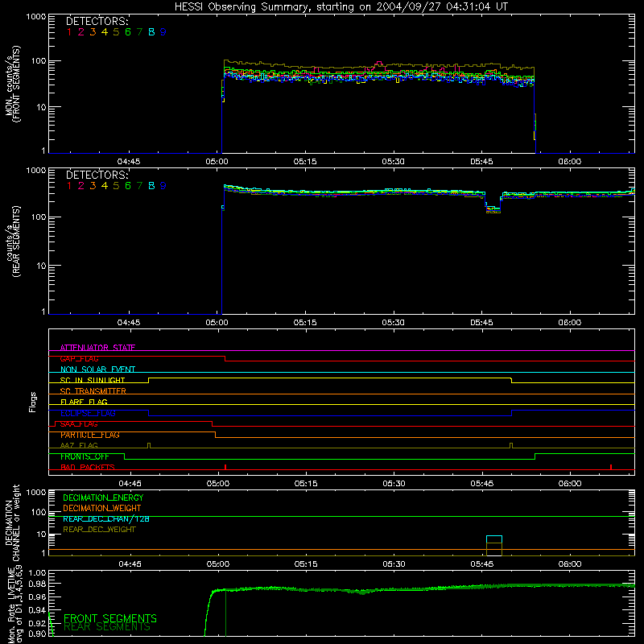Viewport: 644px width, 644px height.
Task: Click the REAR_DEC_CHAN/128 legend label
Action: pyautogui.click(x=106, y=519)
